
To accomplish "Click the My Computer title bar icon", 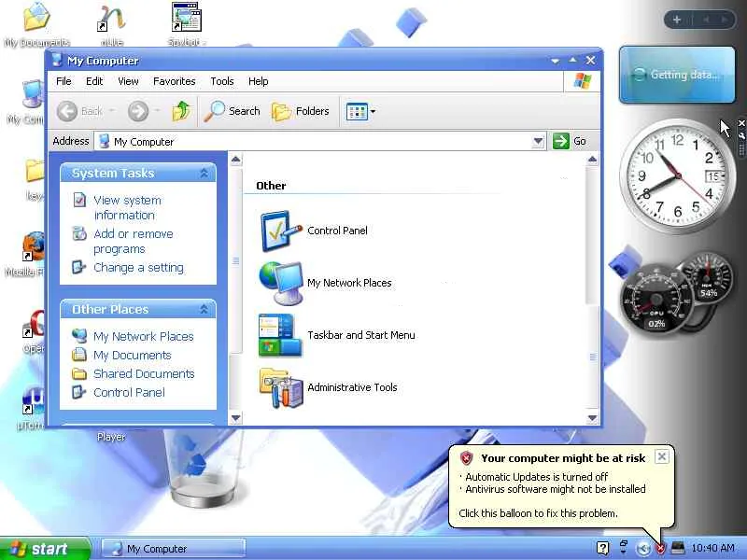I will coord(57,60).
